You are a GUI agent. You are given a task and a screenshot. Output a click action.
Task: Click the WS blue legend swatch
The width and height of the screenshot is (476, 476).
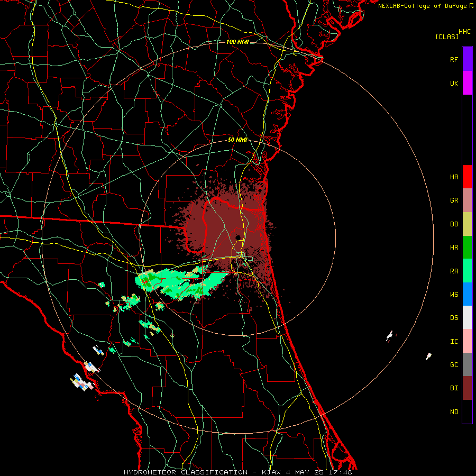click(x=467, y=294)
